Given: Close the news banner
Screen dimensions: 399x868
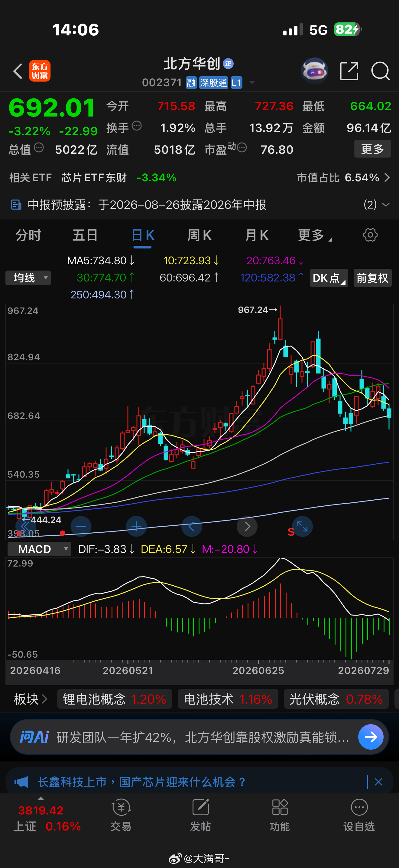Looking at the screenshot, I should 378,782.
